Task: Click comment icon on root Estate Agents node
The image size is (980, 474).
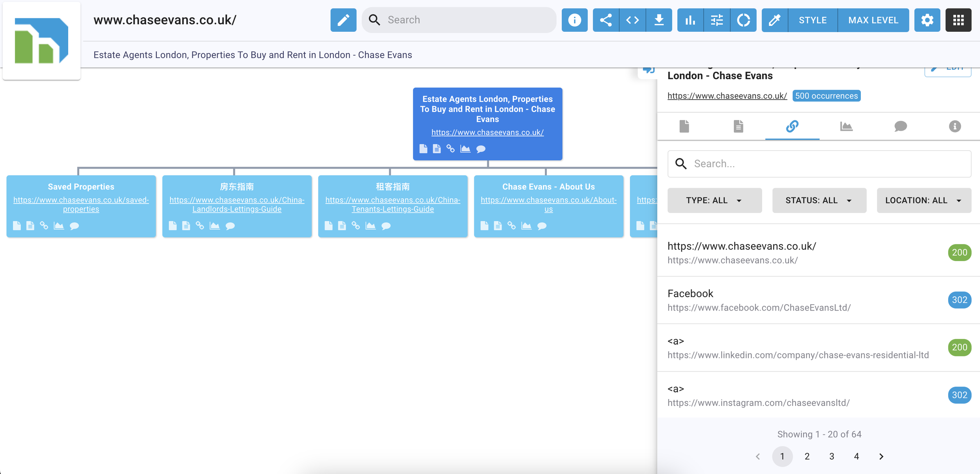Action: [481, 149]
